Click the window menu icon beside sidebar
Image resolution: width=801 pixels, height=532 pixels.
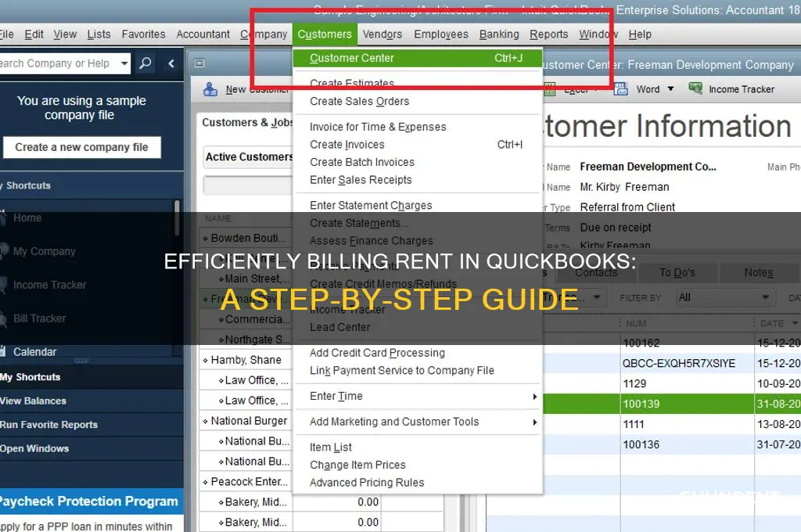click(199, 63)
